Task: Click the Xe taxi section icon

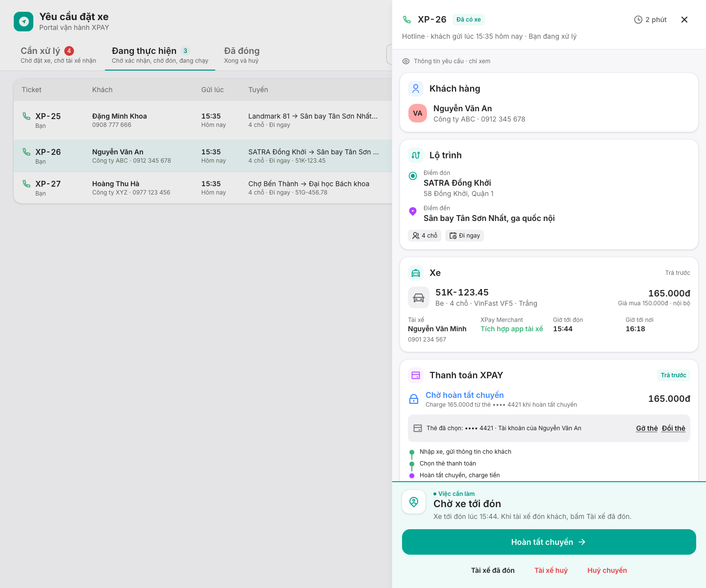Action: pyautogui.click(x=416, y=273)
